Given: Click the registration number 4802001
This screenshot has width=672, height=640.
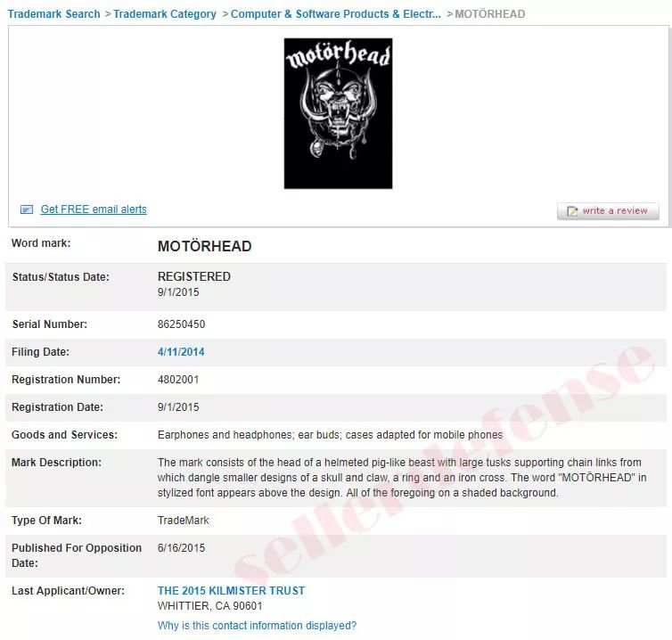Looking at the screenshot, I should 178,380.
